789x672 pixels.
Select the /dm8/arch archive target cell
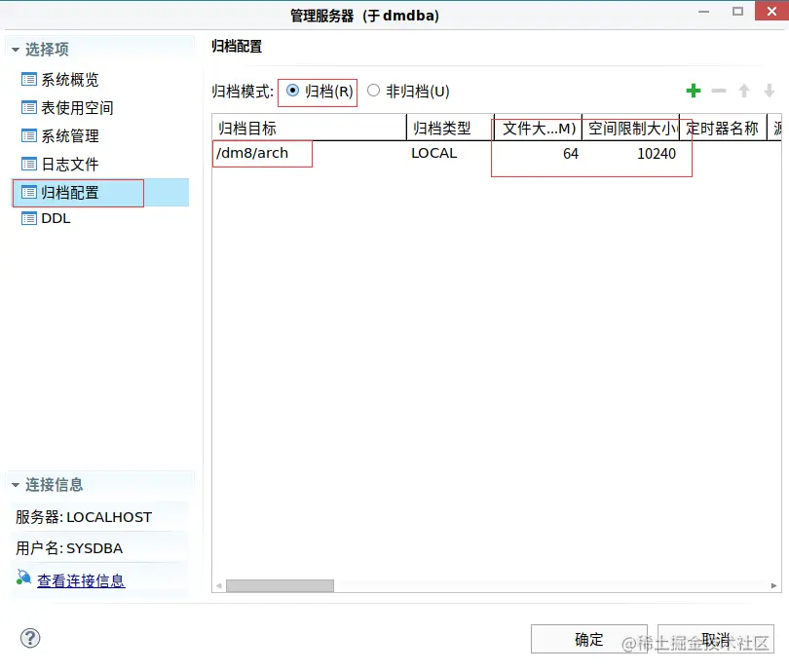(x=261, y=153)
